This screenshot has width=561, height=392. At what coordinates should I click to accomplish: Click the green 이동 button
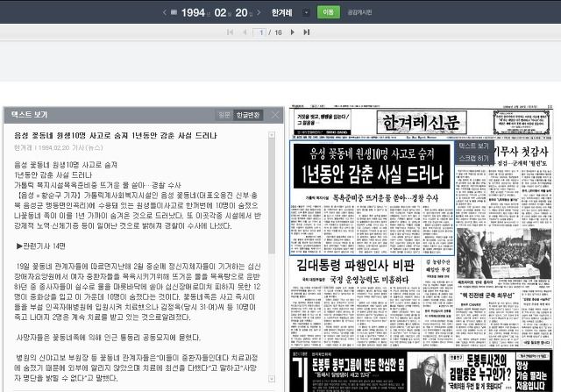pyautogui.click(x=328, y=12)
